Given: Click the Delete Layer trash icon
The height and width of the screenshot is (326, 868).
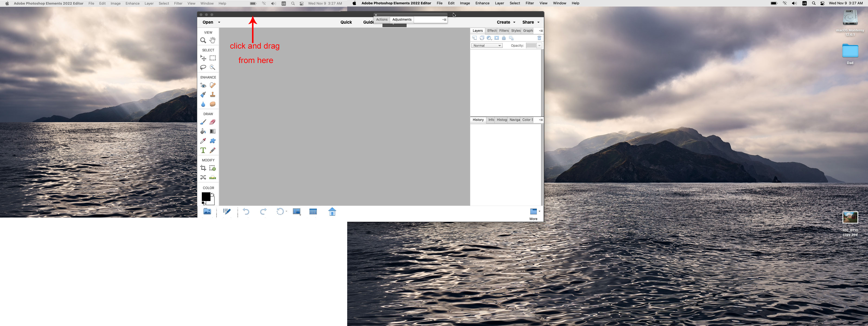Looking at the screenshot, I should 539,38.
